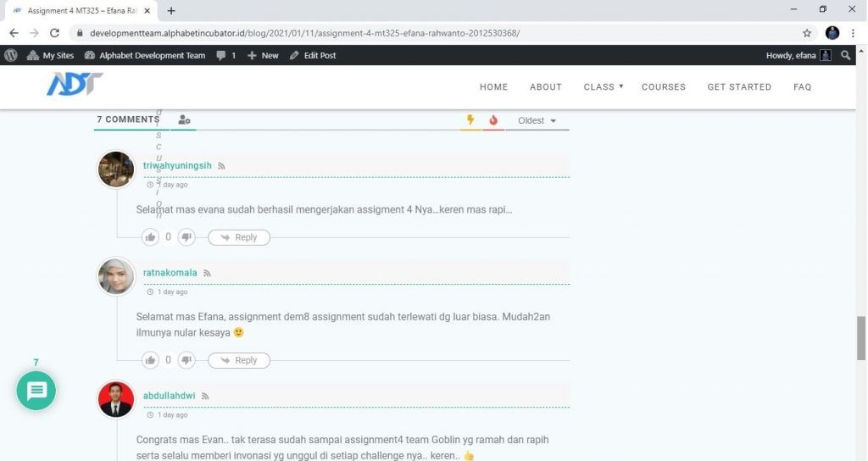Open the WordPress logo admin menu
Screen dimensions: 868x461
(x=11, y=55)
